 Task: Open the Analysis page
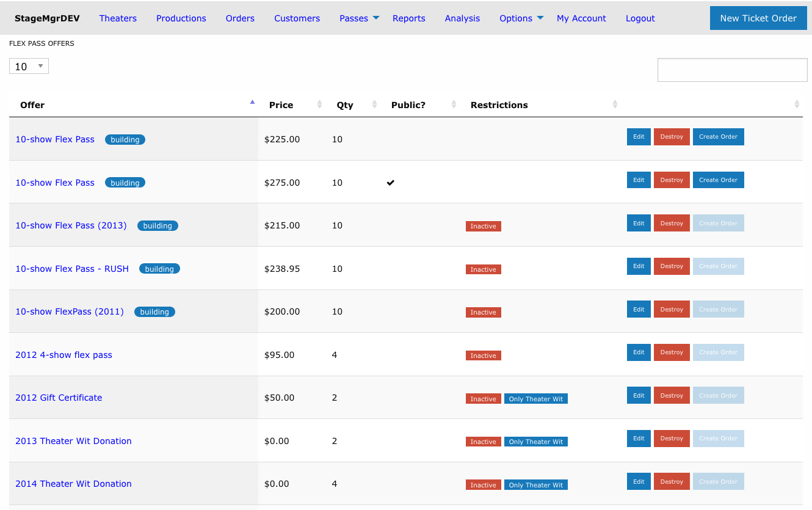[x=462, y=18]
